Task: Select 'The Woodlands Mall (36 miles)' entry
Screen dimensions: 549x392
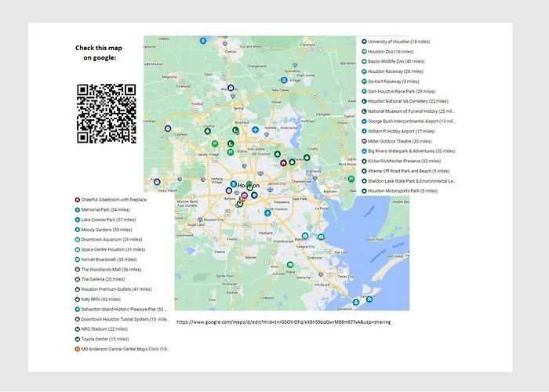Action: point(111,270)
